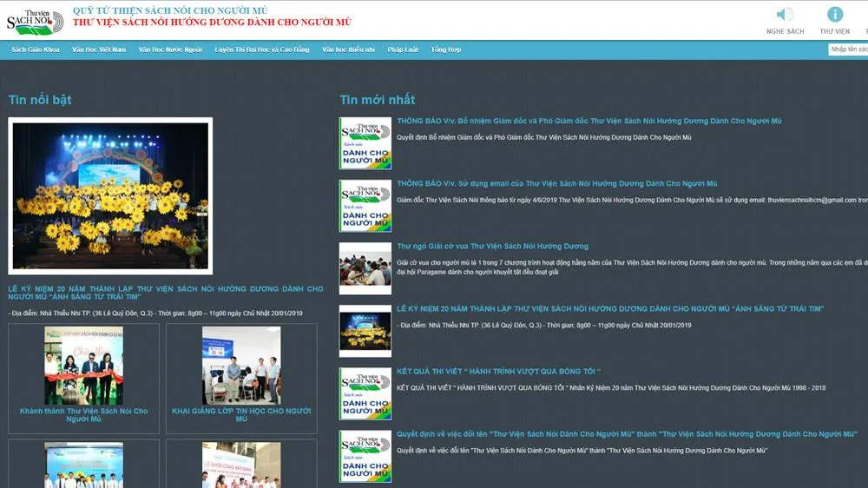Open the Thư Viện info icon

pyautogui.click(x=835, y=15)
